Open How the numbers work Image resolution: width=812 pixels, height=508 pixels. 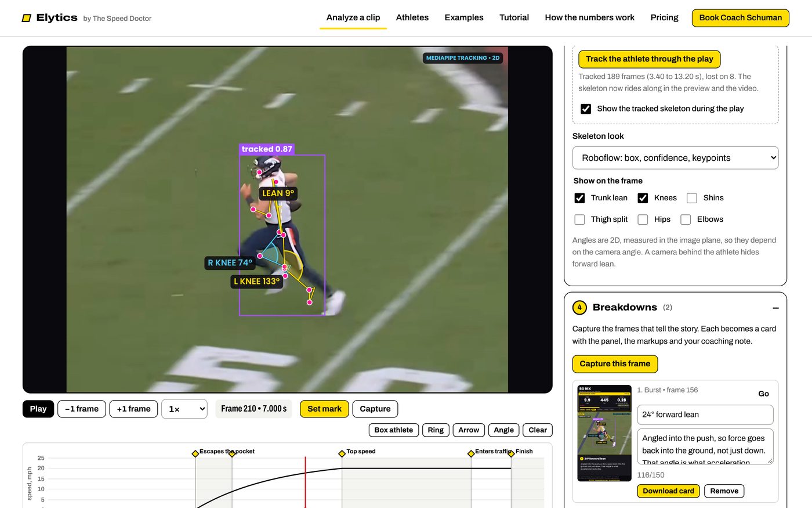click(590, 17)
